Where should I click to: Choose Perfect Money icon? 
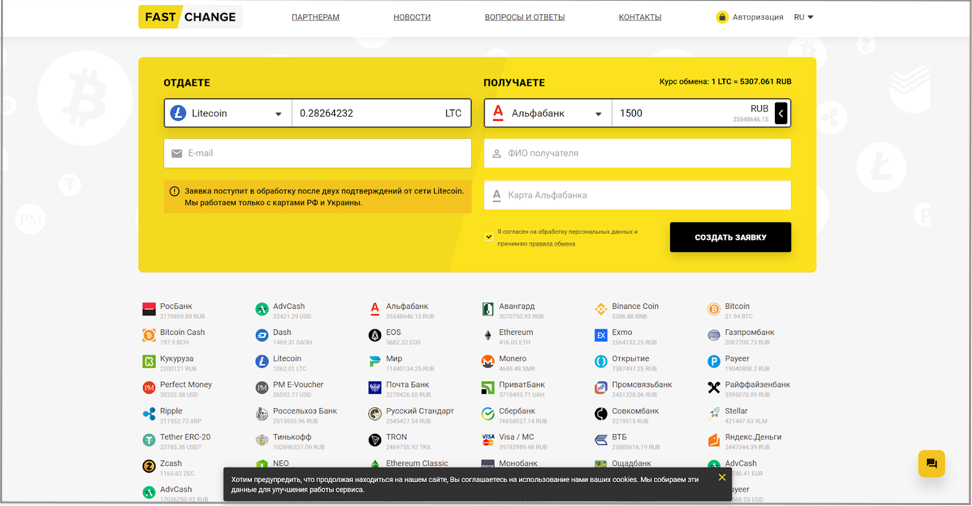(x=149, y=388)
